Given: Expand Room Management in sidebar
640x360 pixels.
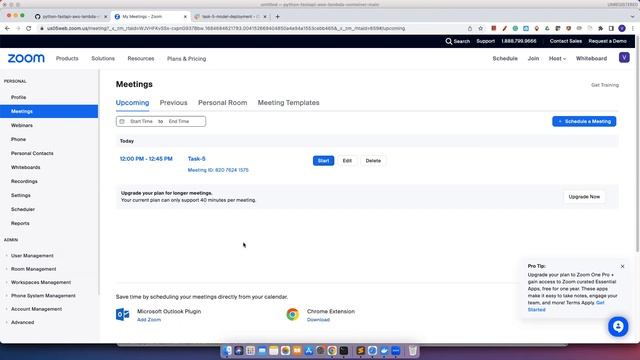Looking at the screenshot, I should (33, 269).
